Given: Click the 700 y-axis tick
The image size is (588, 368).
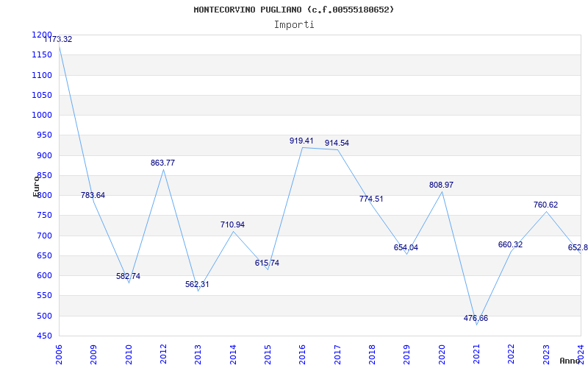Looking at the screenshot, I should [44, 236].
